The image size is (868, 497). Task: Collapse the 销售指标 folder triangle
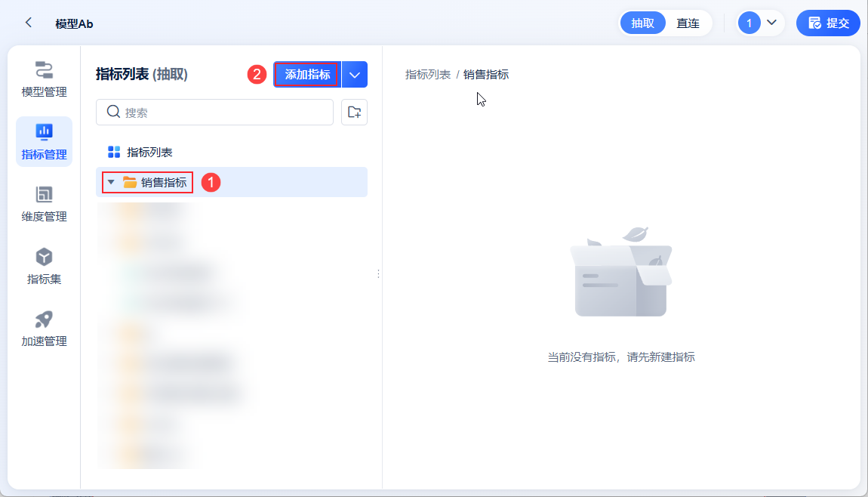[111, 182]
